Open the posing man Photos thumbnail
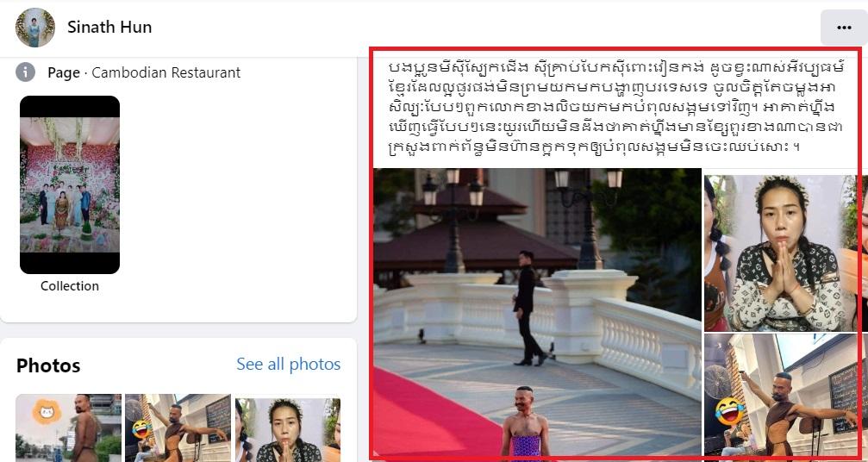Screen dimensions: 868x462 tap(178, 428)
